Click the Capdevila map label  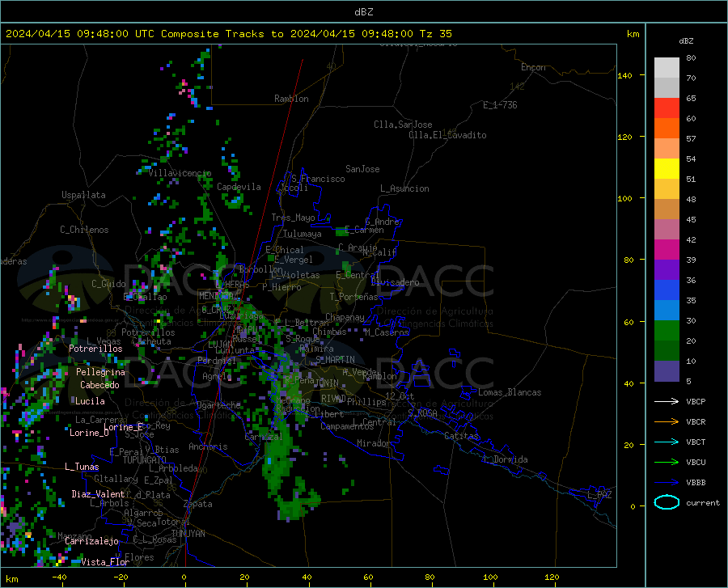point(239,187)
